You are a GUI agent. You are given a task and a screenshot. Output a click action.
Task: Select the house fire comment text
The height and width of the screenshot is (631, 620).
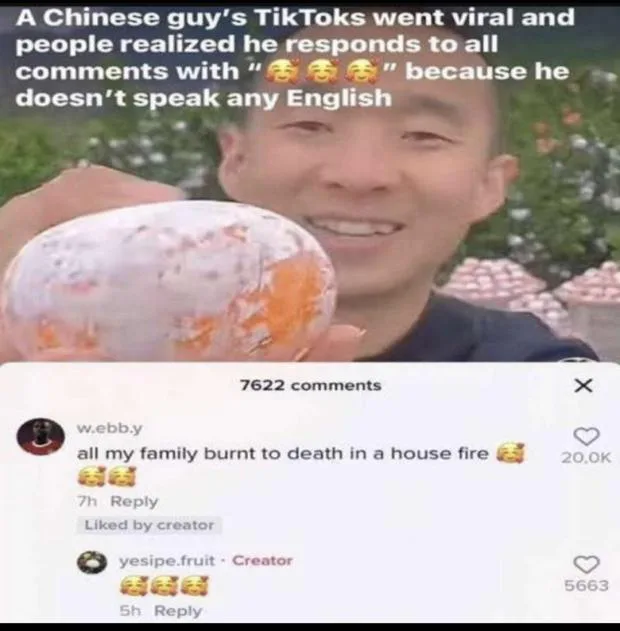click(301, 465)
